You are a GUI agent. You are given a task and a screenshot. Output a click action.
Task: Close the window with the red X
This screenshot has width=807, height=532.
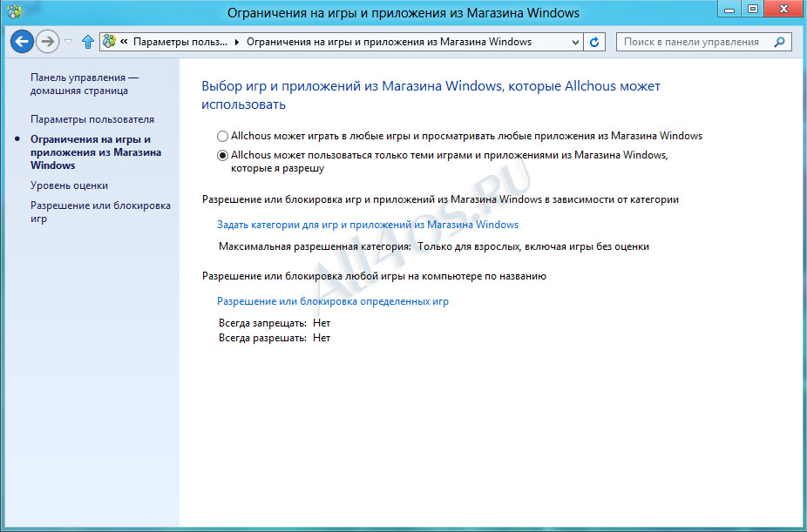pos(783,9)
